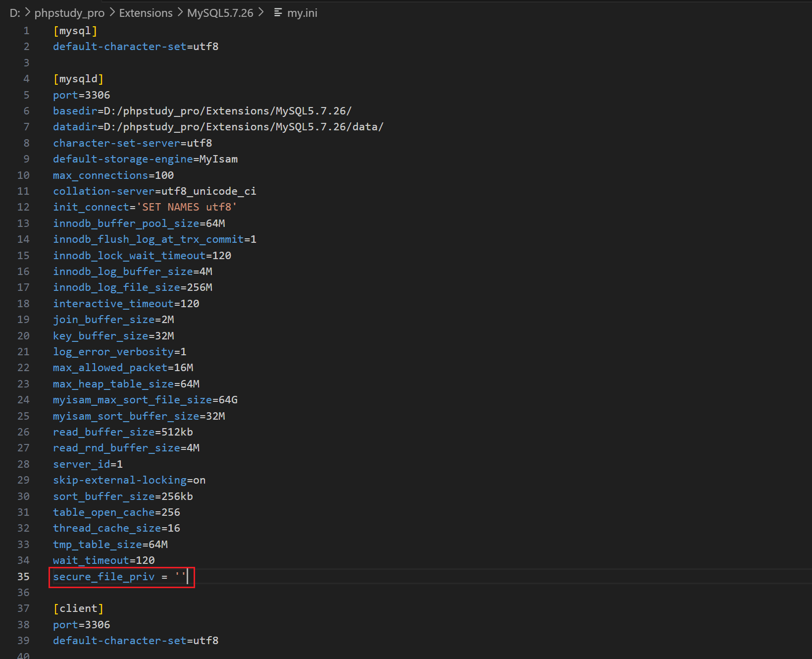
Task: Click the wait_timeout=120 line
Action: point(103,560)
